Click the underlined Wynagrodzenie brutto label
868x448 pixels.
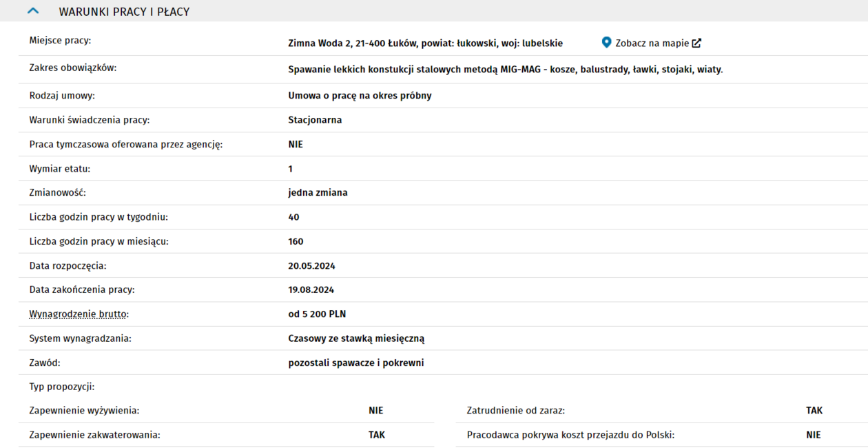pos(79,314)
